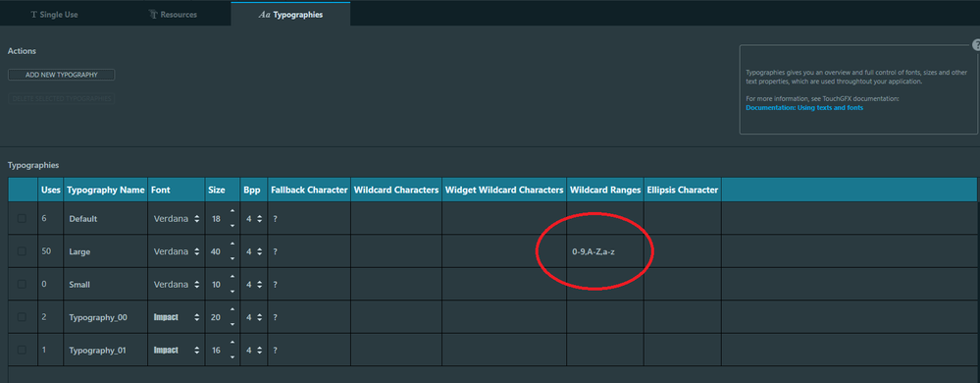Decrease size of Small typography
The width and height of the screenshot is (980, 383).
pos(232,292)
